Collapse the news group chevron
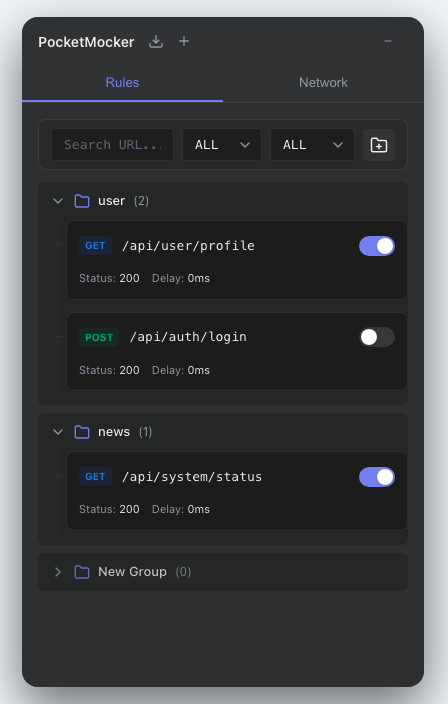The height and width of the screenshot is (704, 448). coord(58,432)
